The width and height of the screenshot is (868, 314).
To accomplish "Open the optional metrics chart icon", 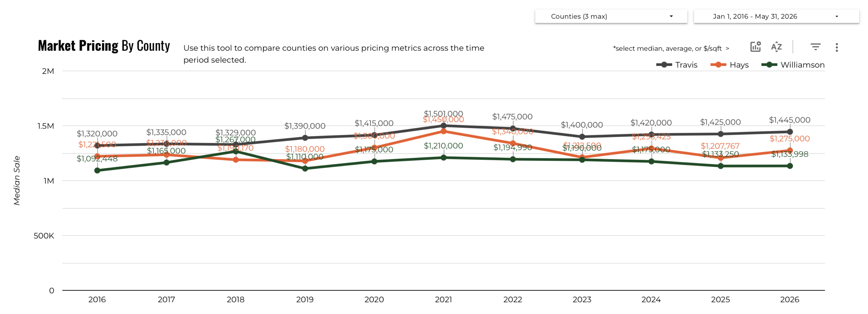I will tap(755, 47).
